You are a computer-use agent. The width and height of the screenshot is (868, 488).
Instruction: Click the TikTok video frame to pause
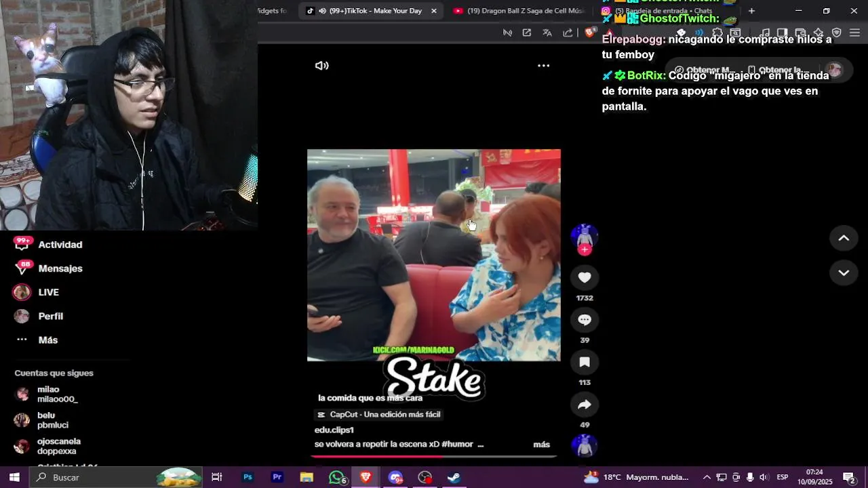click(434, 255)
